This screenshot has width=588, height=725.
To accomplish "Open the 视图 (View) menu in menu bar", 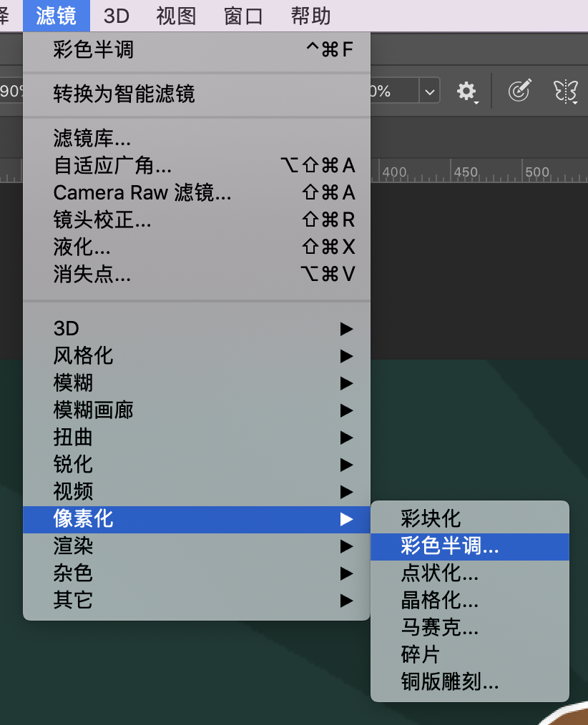I will pos(176,16).
